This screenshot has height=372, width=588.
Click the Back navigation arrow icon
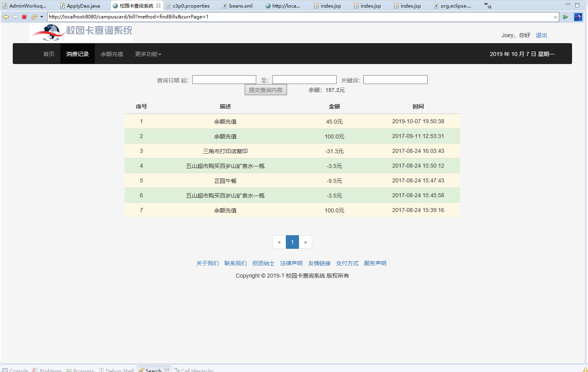6,17
